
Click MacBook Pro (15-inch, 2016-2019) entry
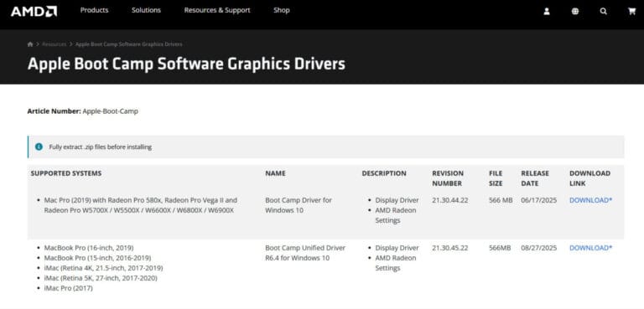pyautogui.click(x=97, y=258)
